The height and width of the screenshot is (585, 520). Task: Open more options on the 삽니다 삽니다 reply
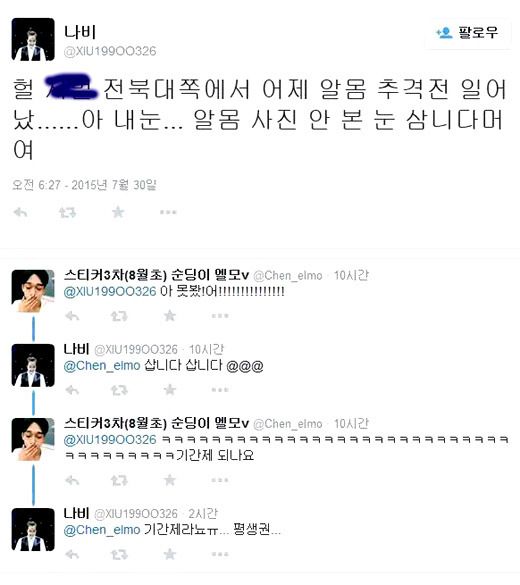[x=220, y=390]
